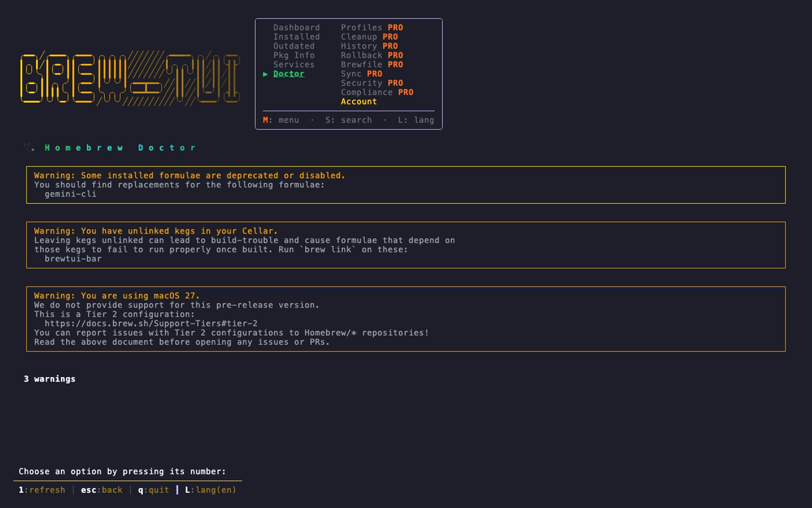Screen dimensions: 812x508
Task: Choose the highlighted Doctor entry
Action: pyautogui.click(x=289, y=74)
